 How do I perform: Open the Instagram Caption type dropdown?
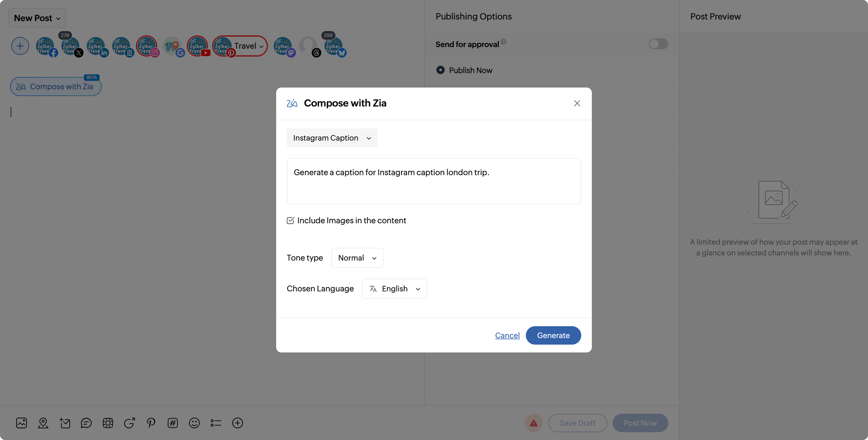click(x=332, y=138)
